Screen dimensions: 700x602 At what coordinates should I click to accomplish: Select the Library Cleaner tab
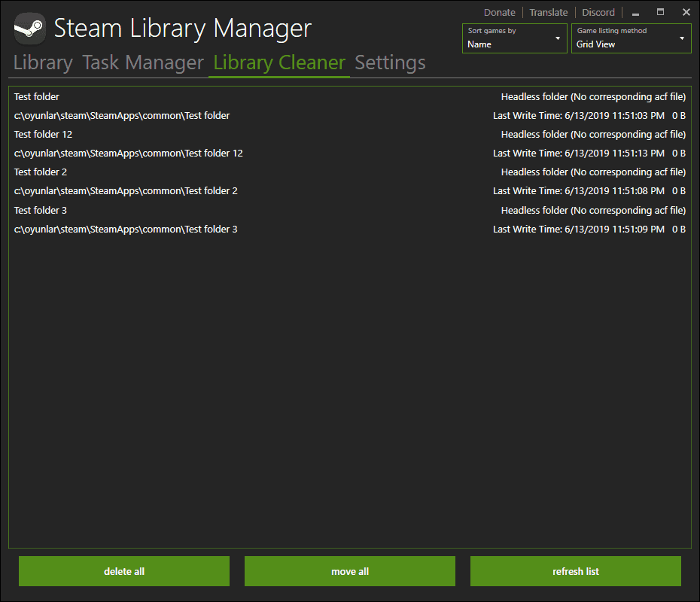[x=279, y=62]
